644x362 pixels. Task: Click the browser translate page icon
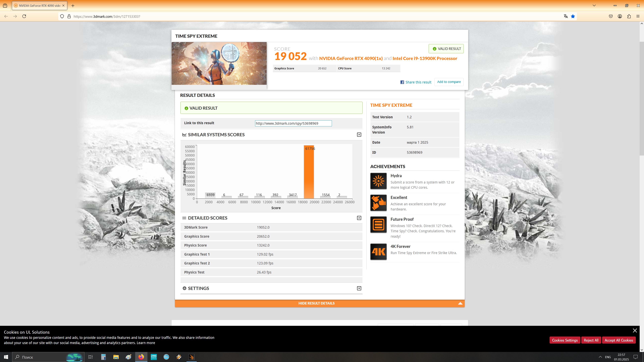click(566, 16)
